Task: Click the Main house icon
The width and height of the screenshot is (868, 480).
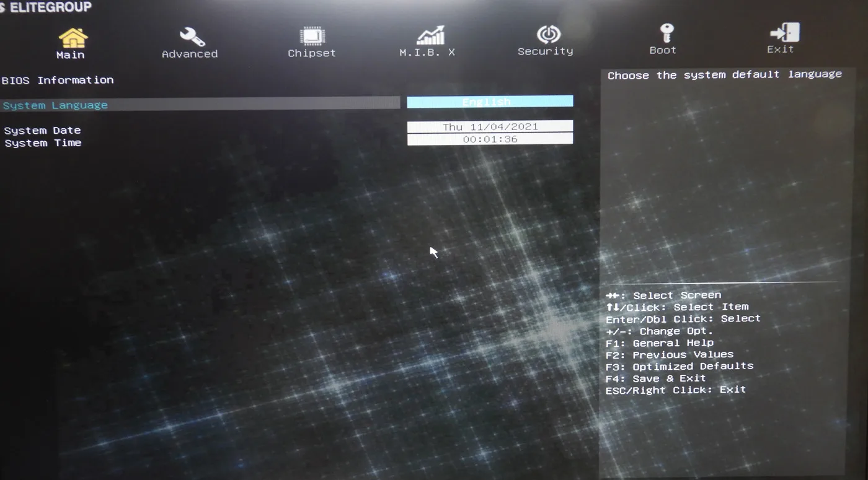Action: coord(73,37)
